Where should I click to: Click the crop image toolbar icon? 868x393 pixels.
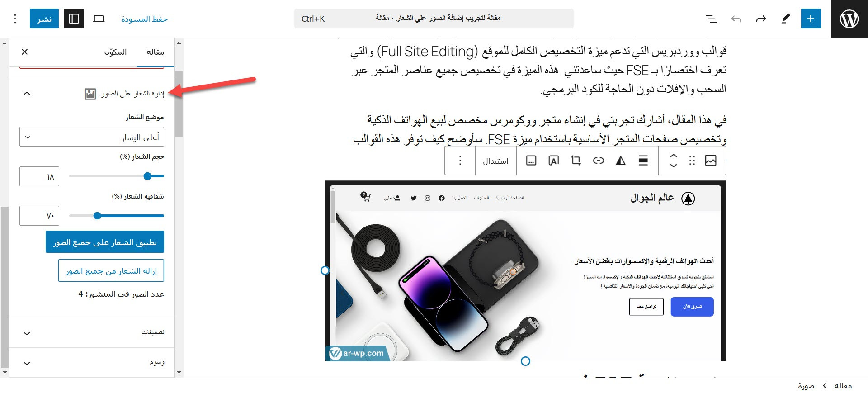coord(576,161)
